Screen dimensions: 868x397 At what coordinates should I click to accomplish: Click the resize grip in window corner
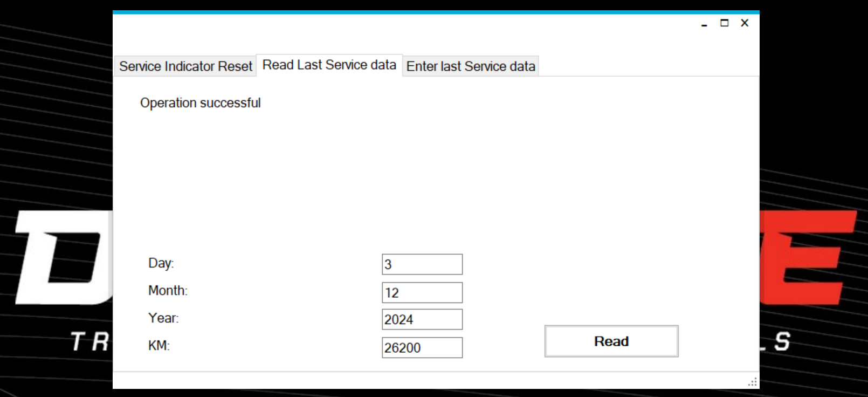[x=753, y=382]
